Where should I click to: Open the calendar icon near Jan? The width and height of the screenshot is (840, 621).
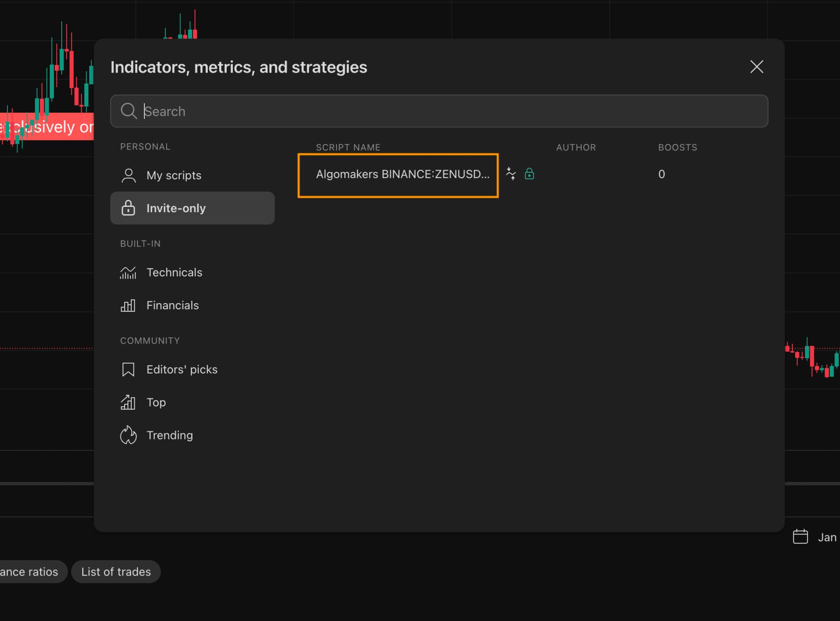[800, 537]
